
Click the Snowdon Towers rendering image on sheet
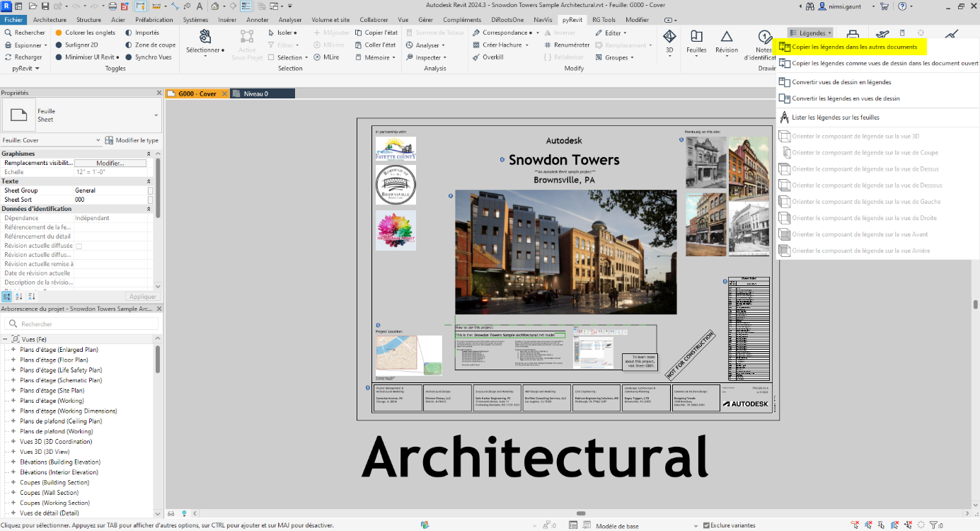click(565, 252)
